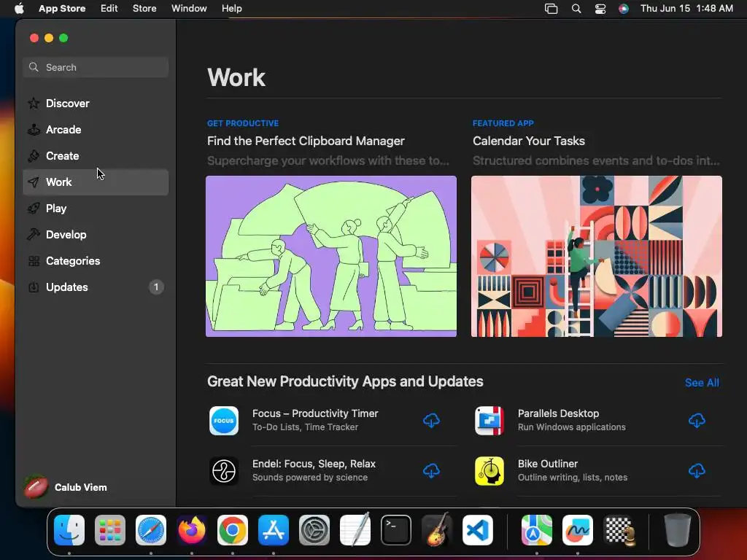Screen dimensions: 747x560
Task: Click 'Outline writing, lists, notes' subtitle
Action: (x=573, y=477)
